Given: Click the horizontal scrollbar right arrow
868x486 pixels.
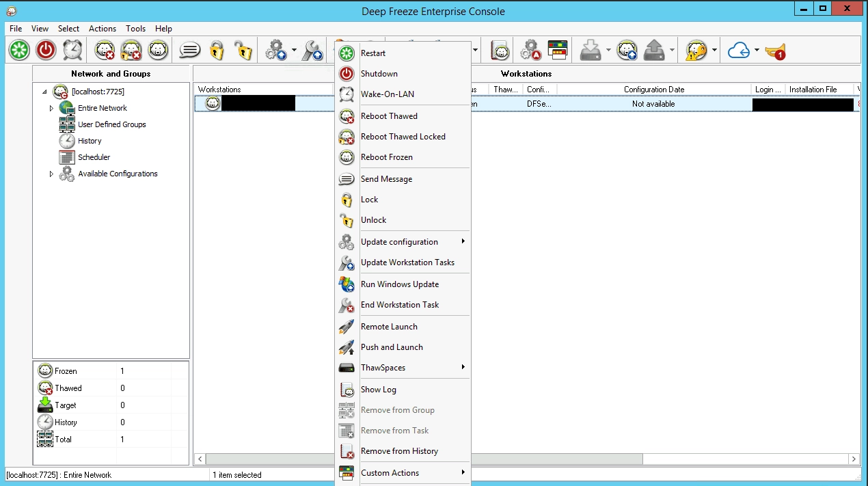Looking at the screenshot, I should (x=854, y=459).
